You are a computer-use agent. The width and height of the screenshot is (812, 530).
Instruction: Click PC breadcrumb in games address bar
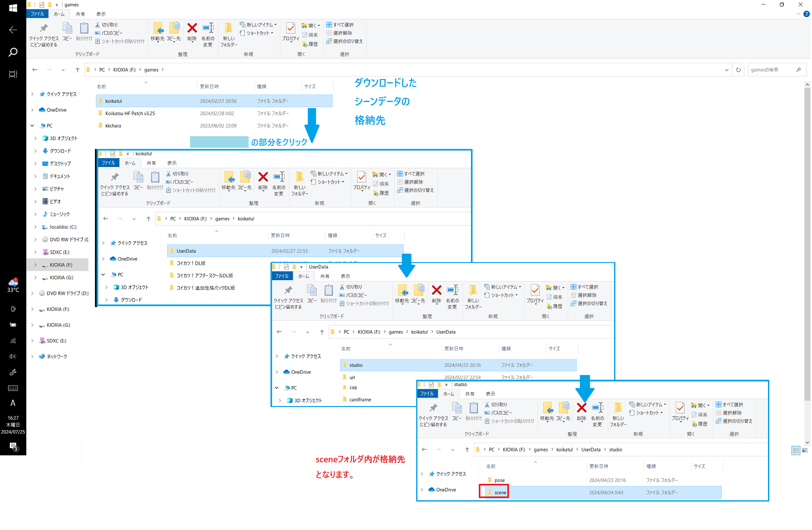tap(102, 70)
